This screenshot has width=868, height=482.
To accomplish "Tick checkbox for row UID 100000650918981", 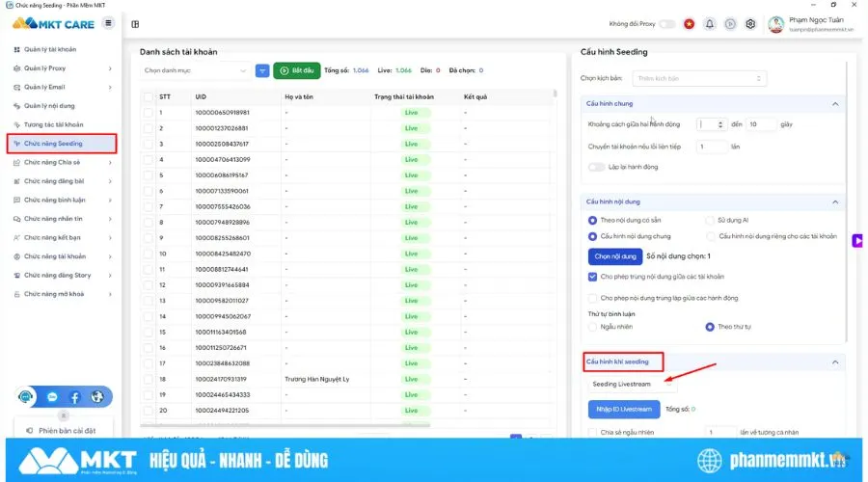I will tap(148, 113).
